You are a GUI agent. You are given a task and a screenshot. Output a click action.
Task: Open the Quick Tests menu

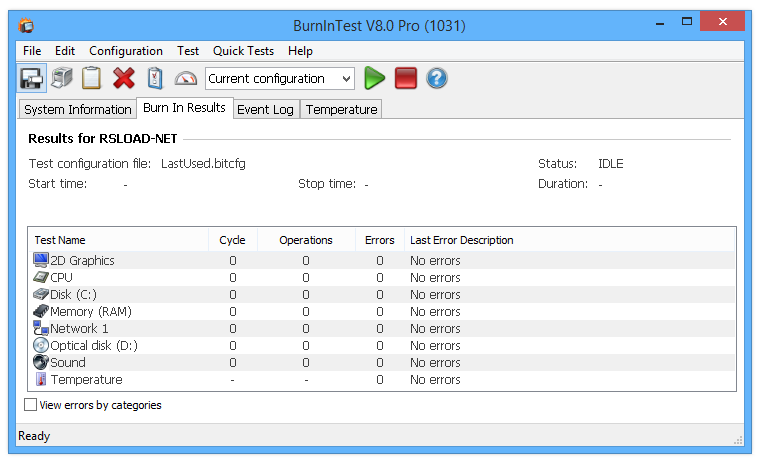(243, 51)
